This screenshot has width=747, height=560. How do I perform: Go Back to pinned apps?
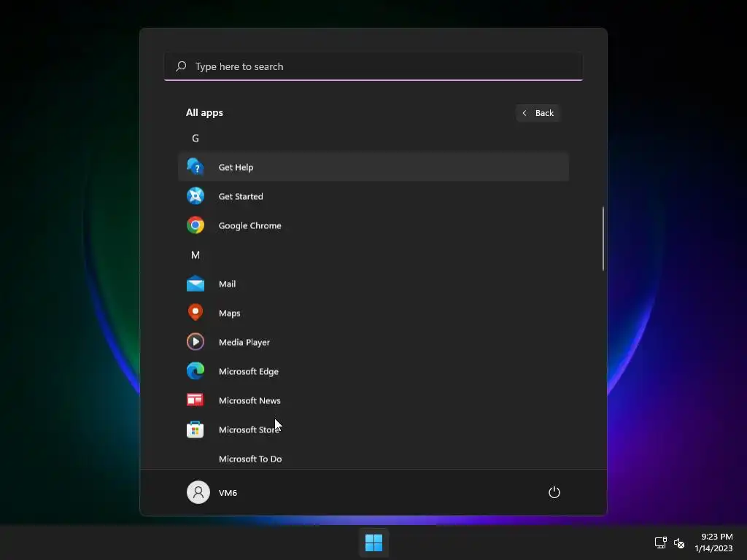coord(538,113)
